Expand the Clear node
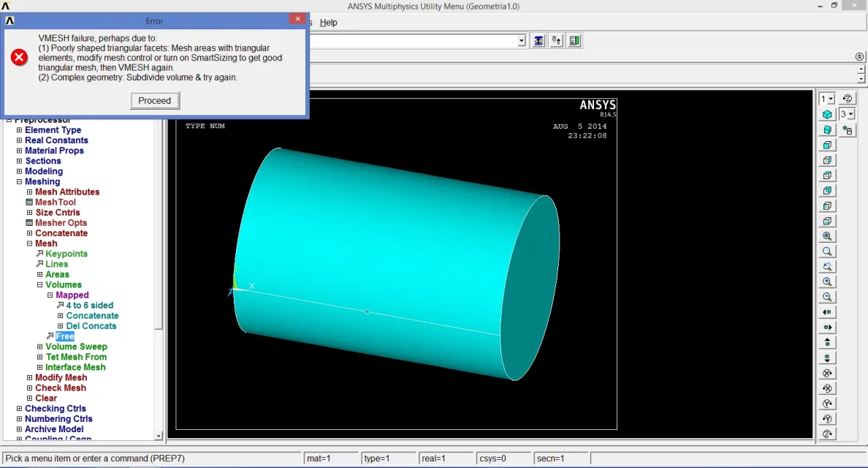 point(30,399)
